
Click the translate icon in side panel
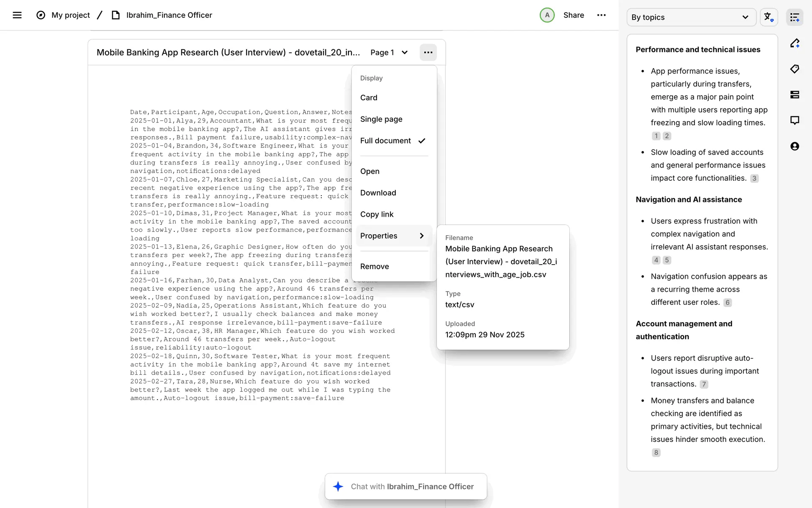[x=768, y=17]
